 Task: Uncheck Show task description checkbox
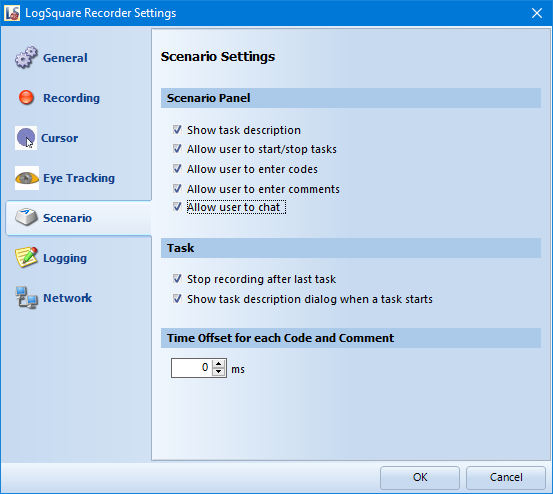coord(177,129)
